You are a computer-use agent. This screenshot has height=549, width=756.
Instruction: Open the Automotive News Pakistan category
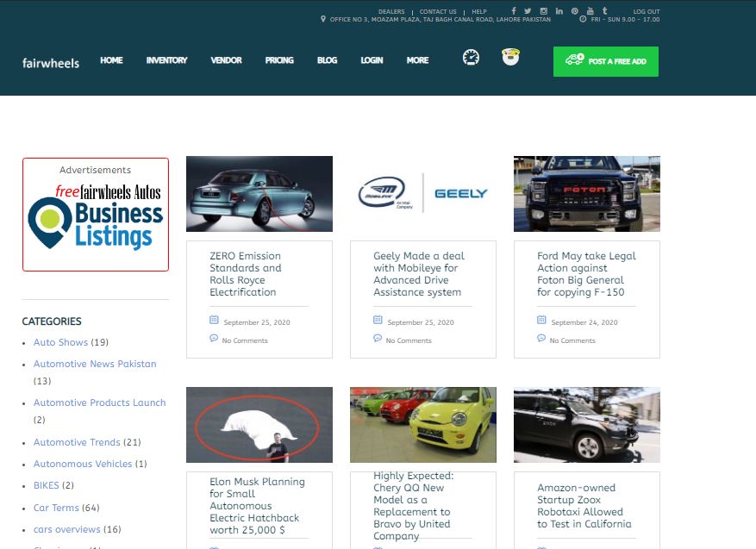tap(95, 364)
